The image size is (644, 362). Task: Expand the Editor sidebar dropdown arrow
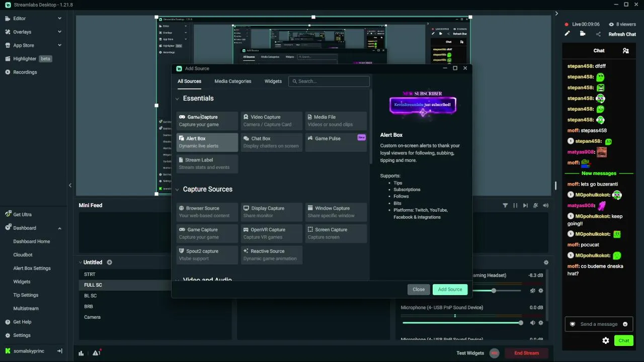point(59,19)
